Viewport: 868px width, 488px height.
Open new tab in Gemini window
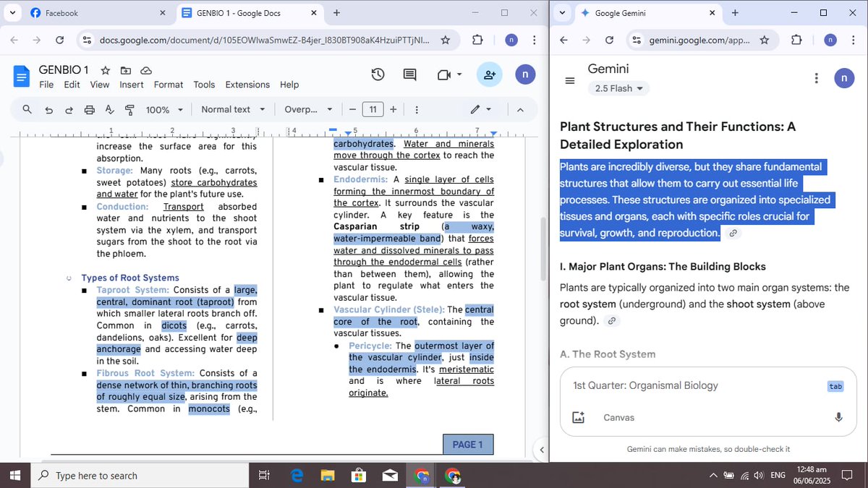[x=735, y=13]
